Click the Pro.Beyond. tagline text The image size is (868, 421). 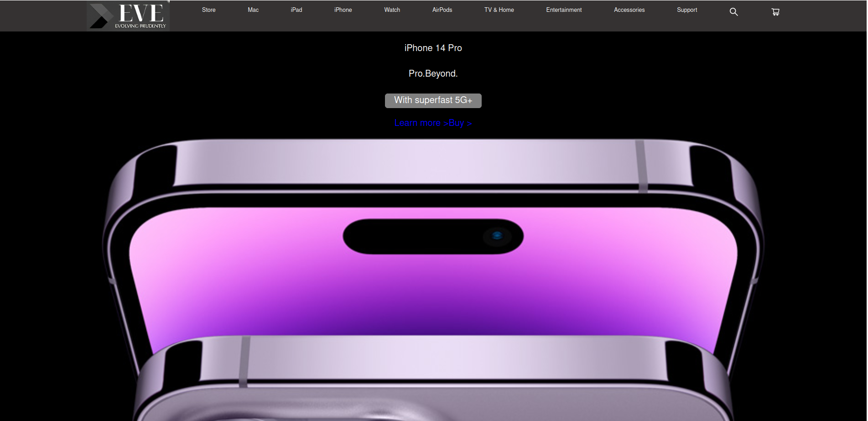(x=433, y=73)
